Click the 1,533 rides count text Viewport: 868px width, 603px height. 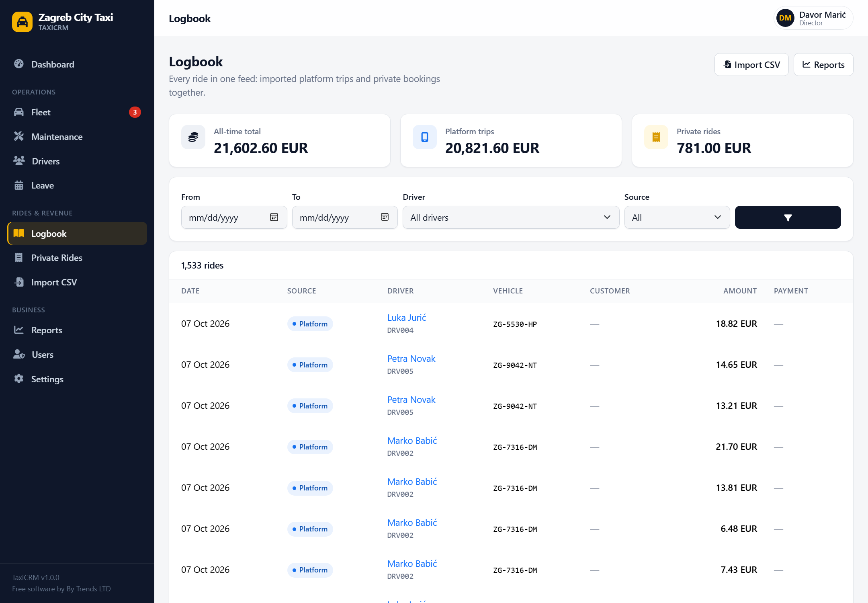coord(202,265)
